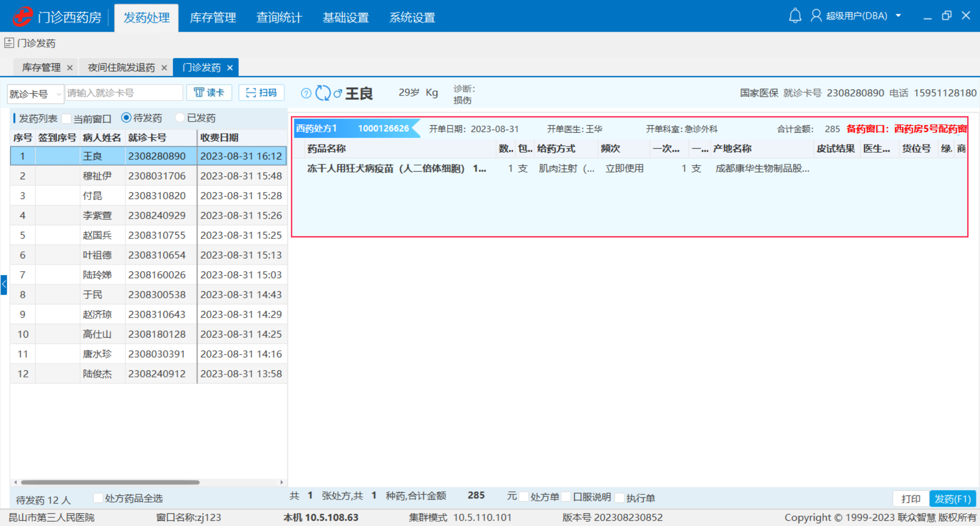The image size is (980, 526).
Task: Click the 请输入就诊卡号 input field
Action: point(124,93)
